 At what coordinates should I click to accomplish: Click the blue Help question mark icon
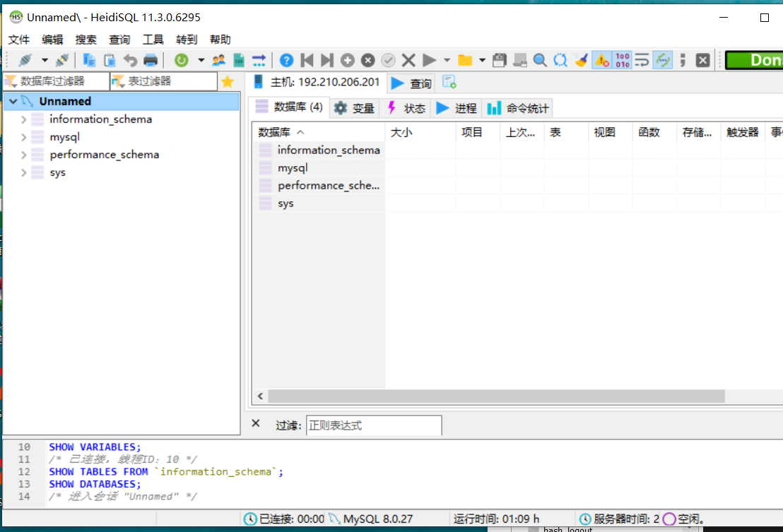286,60
